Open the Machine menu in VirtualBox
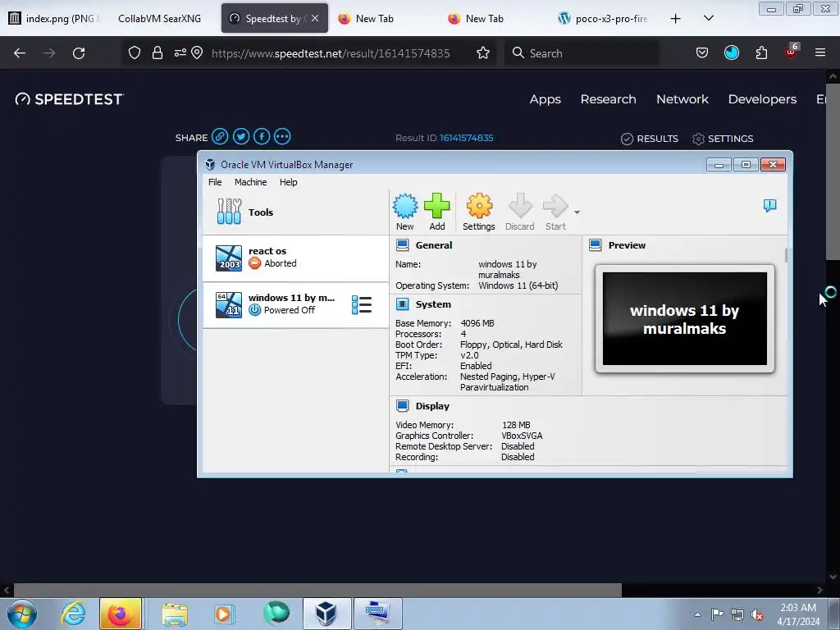Viewport: 840px width, 630px height. [x=251, y=182]
